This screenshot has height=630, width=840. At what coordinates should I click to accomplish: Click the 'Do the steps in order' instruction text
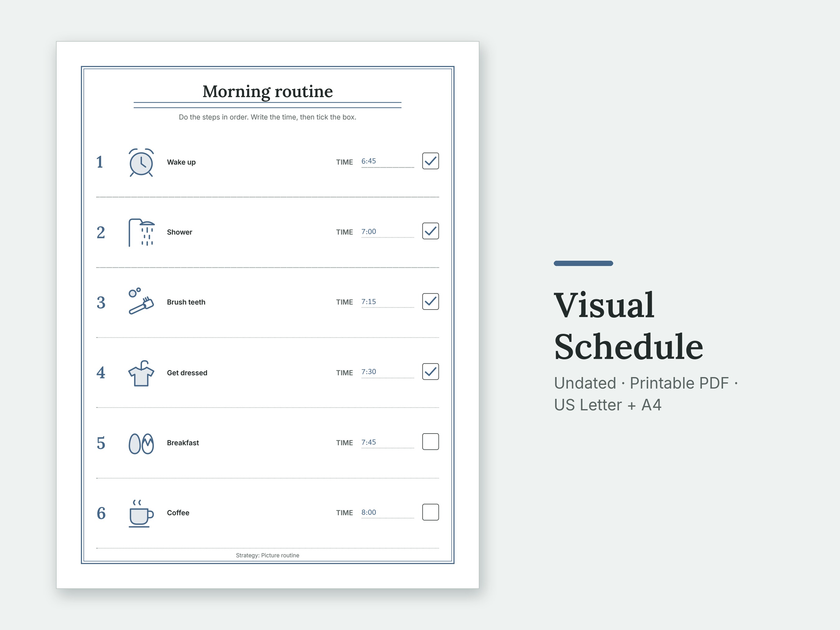click(267, 117)
